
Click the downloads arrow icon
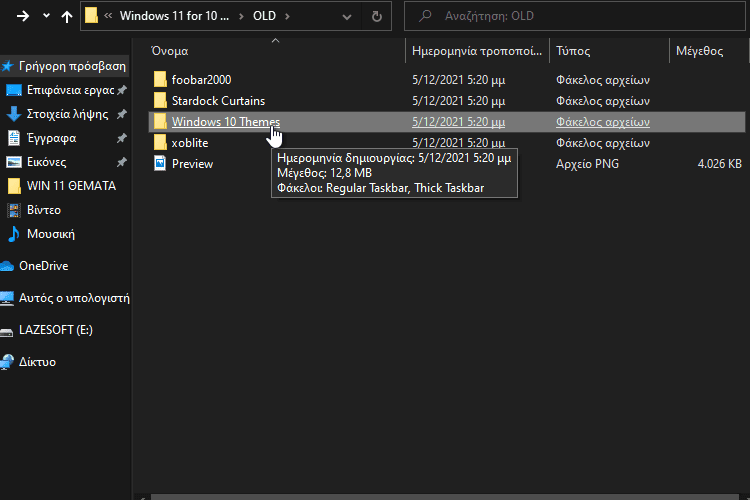point(14,114)
